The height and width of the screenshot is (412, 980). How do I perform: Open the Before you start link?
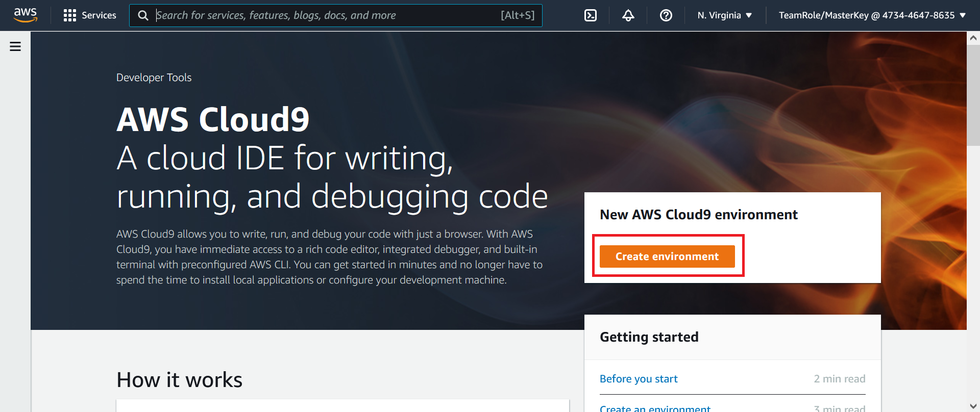(639, 379)
